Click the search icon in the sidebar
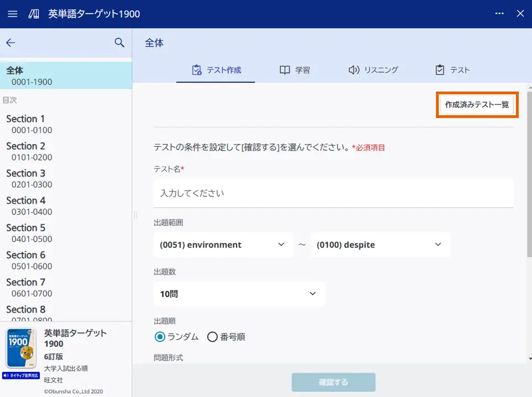 click(x=119, y=42)
